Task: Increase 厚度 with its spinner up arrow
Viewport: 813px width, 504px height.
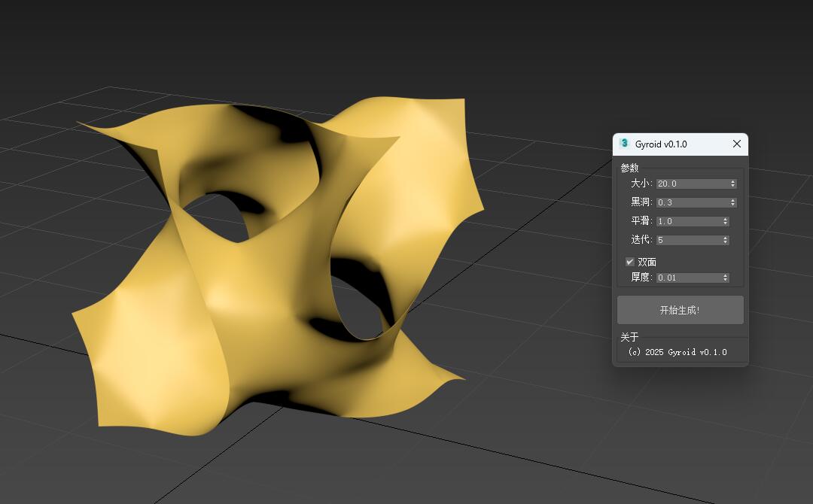Action: pyautogui.click(x=726, y=275)
